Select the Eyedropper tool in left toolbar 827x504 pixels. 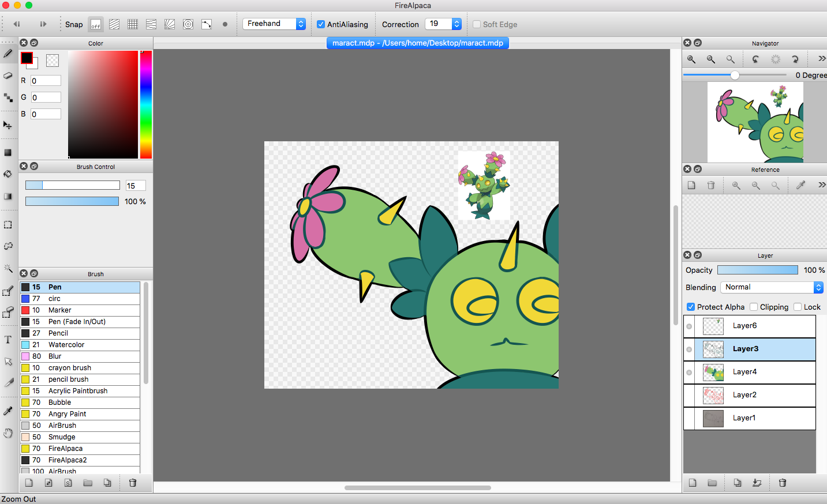click(x=8, y=411)
